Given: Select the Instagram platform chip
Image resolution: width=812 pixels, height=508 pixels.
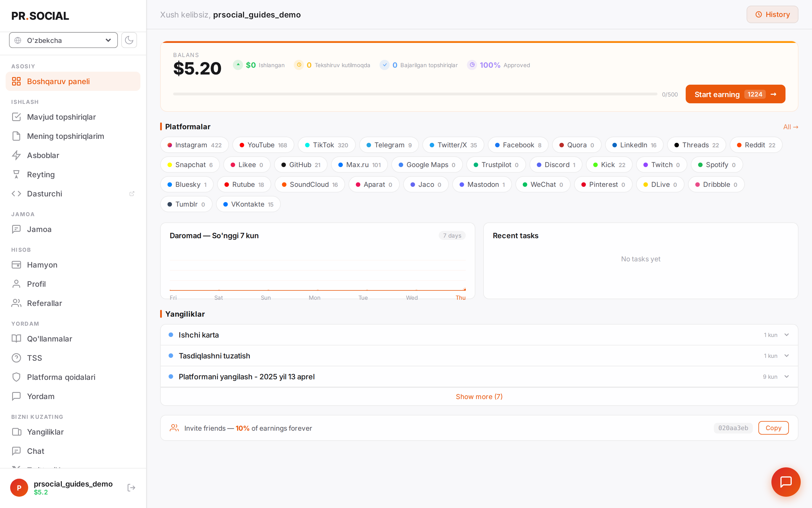Looking at the screenshot, I should pos(194,145).
